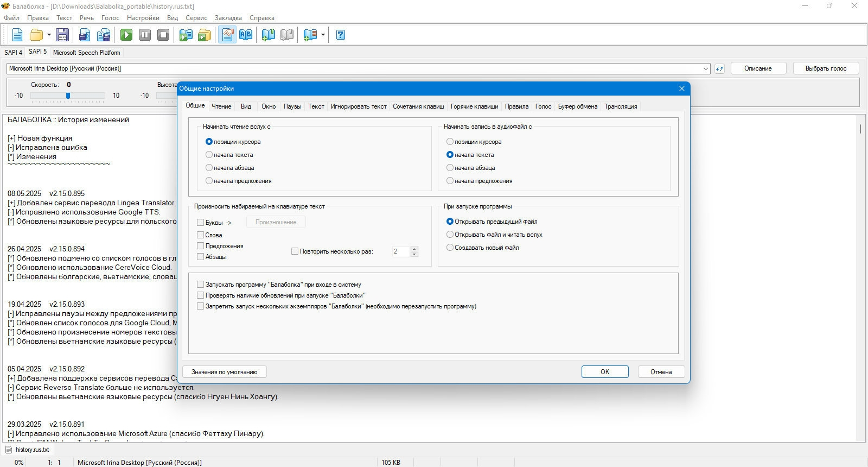Select 'позиции курсора' for audio file recording
The height and width of the screenshot is (467, 868).
[x=474, y=142]
